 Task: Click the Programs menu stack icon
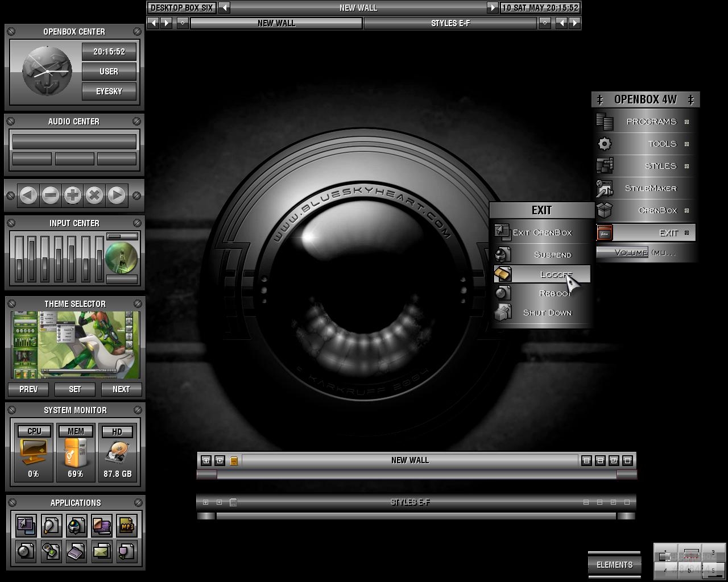605,122
